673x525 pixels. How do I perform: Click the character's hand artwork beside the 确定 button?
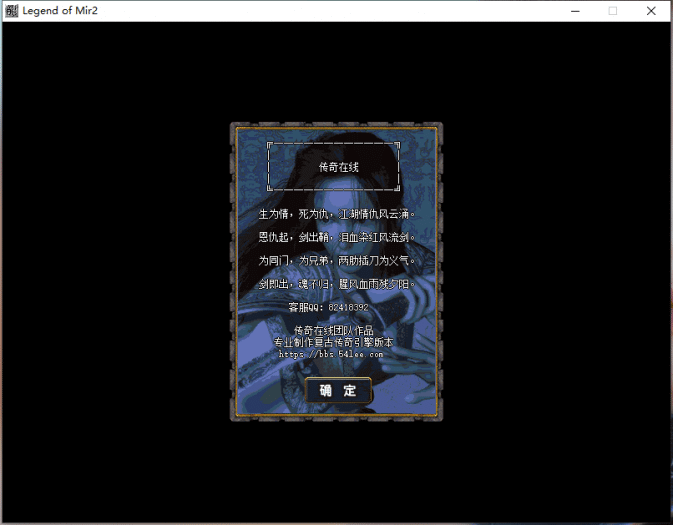[x=410, y=385]
